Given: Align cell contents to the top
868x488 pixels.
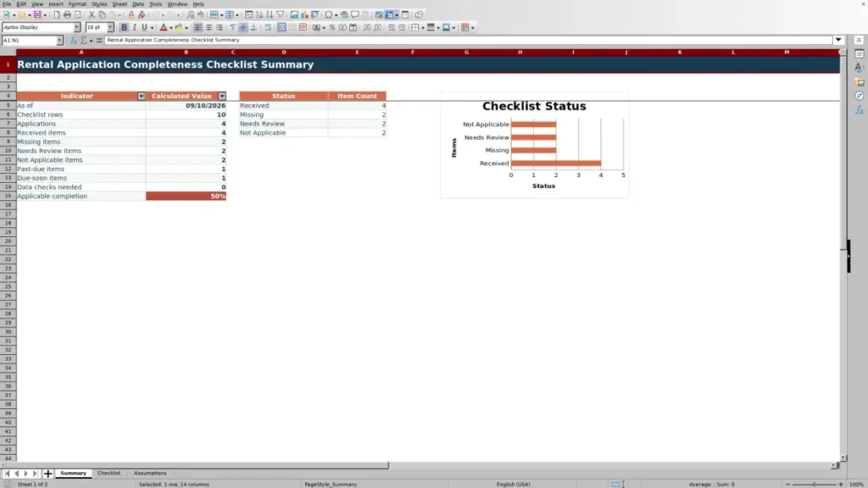Looking at the screenshot, I should 233,27.
